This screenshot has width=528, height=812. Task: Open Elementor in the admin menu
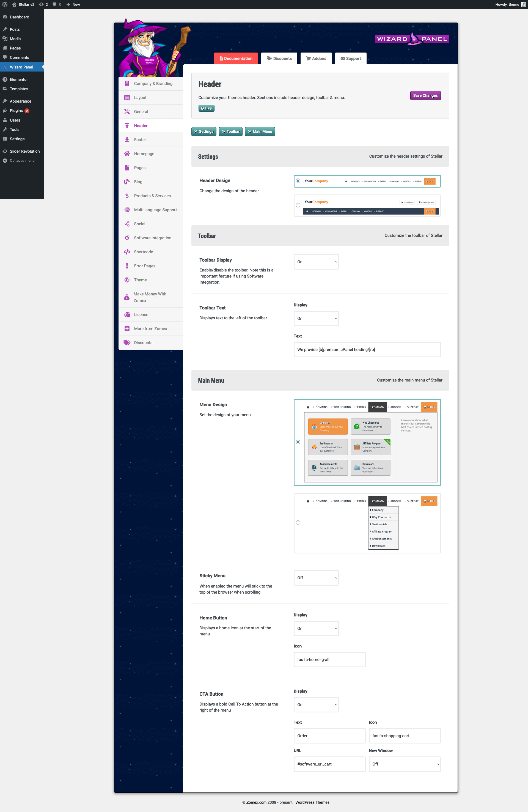(x=22, y=79)
